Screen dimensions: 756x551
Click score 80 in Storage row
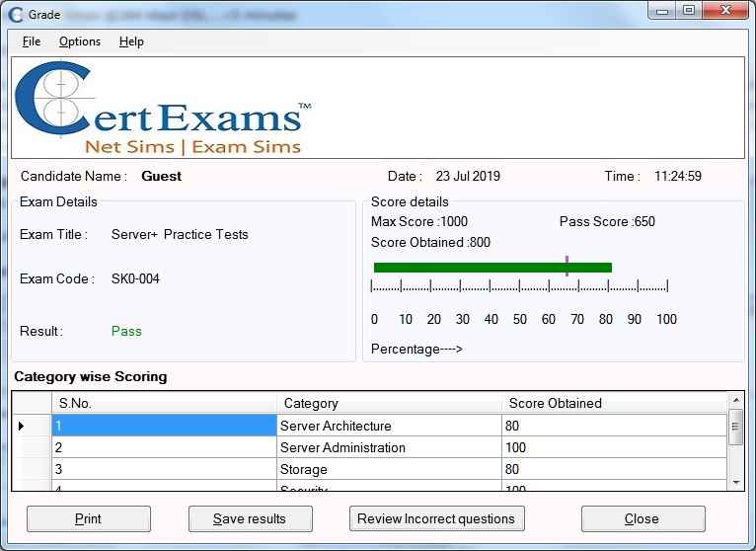(614, 469)
